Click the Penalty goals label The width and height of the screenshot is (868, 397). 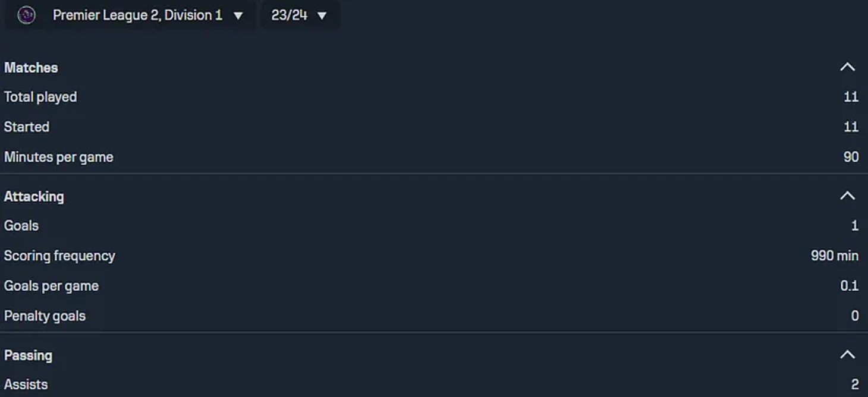pos(45,316)
